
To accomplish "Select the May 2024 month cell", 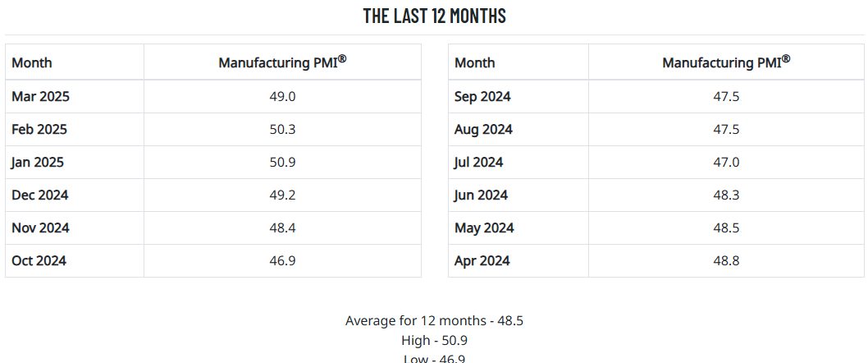I will click(x=484, y=228).
